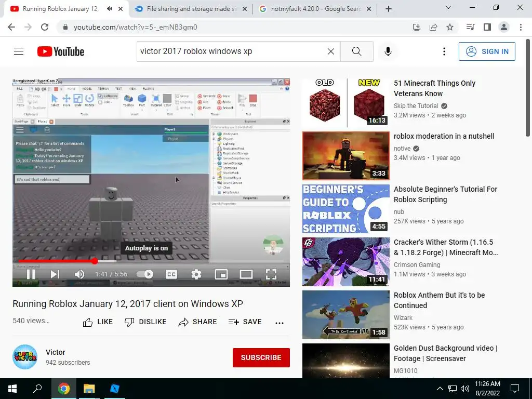
Task: Like the video
Action: coord(98,322)
